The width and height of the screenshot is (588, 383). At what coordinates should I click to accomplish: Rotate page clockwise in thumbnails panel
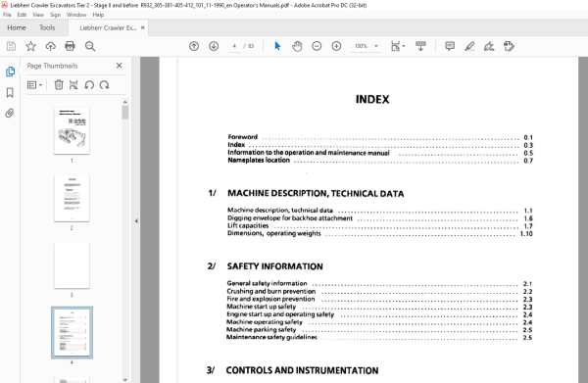[x=105, y=85]
